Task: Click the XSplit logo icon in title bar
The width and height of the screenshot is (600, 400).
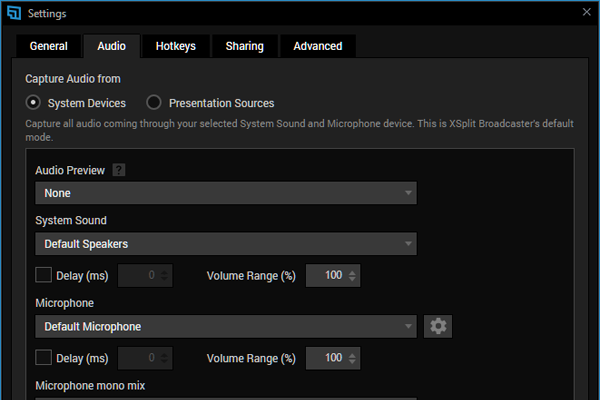Action: (12, 13)
